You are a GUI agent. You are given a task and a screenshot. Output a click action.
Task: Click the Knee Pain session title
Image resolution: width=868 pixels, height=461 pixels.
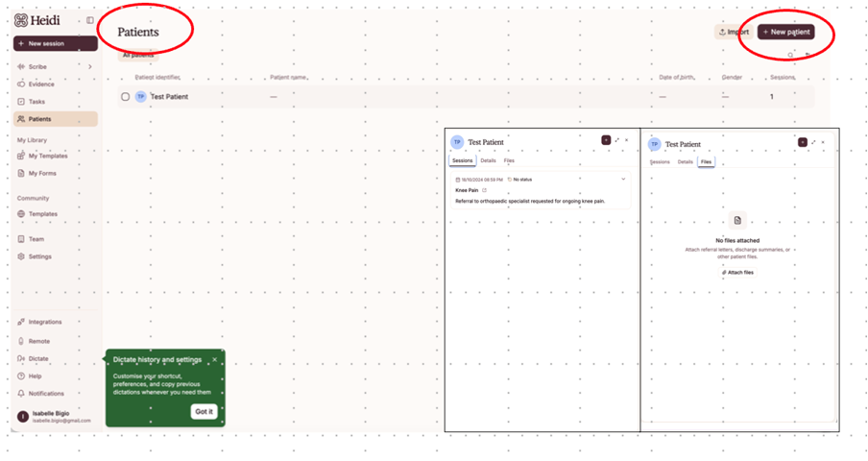(467, 190)
